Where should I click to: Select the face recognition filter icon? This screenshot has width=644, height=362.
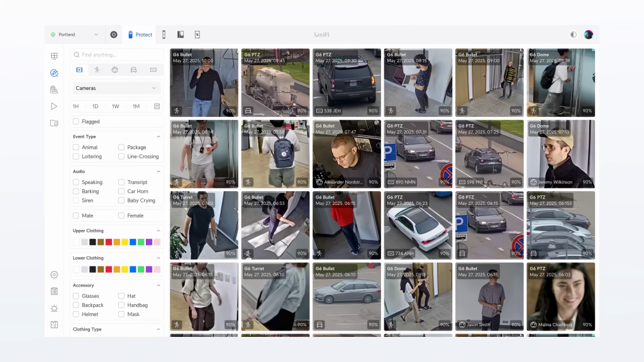(x=115, y=70)
